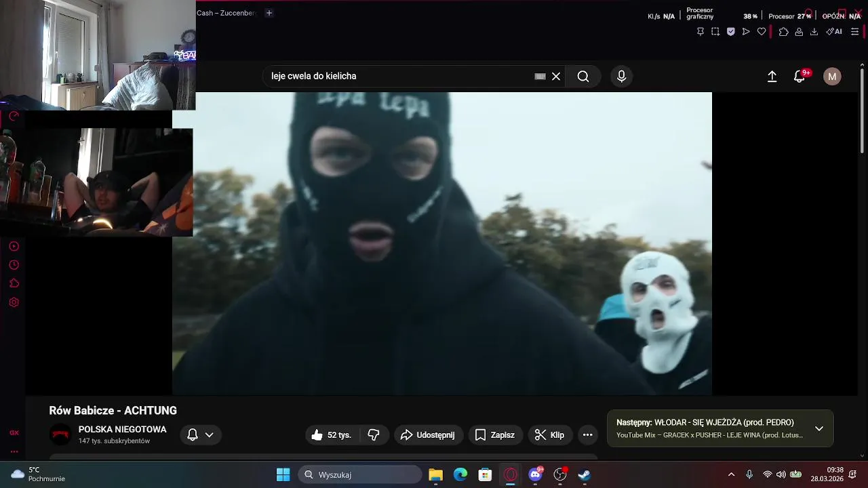Open the player arrow icon in toolbar
The height and width of the screenshot is (488, 868).
pos(746,32)
